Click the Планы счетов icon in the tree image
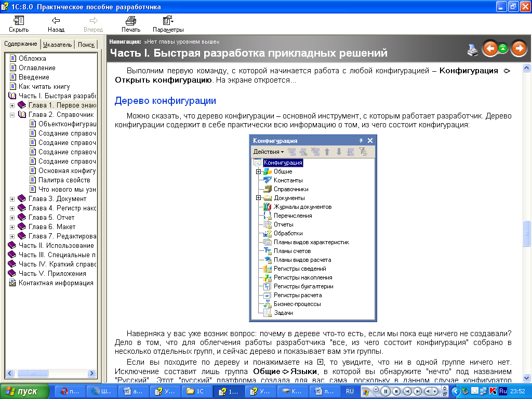The image size is (532, 399). coord(268,251)
